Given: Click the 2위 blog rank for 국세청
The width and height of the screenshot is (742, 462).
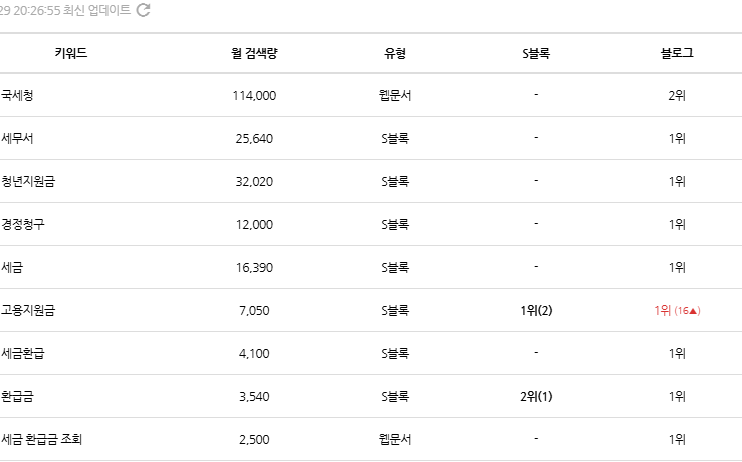Looking at the screenshot, I should (677, 96).
